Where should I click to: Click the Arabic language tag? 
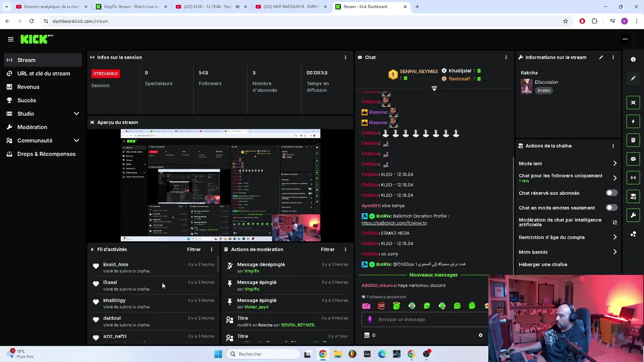tap(544, 90)
